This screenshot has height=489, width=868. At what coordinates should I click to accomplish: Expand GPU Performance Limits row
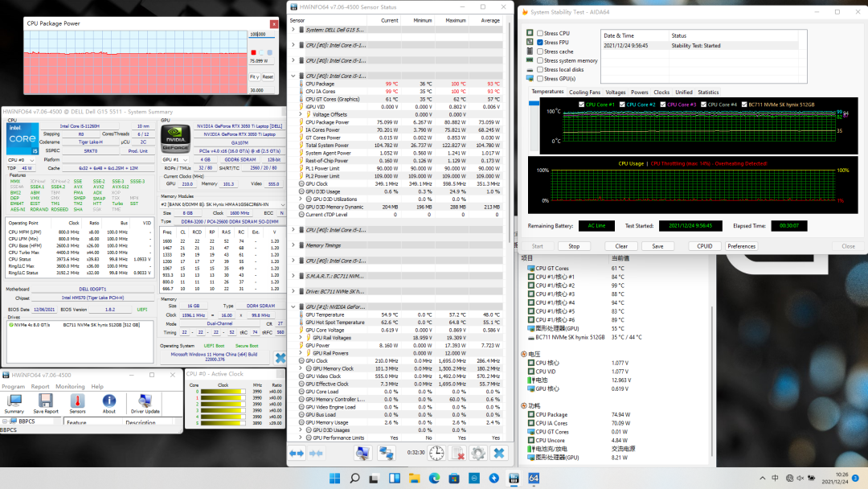coord(301,438)
